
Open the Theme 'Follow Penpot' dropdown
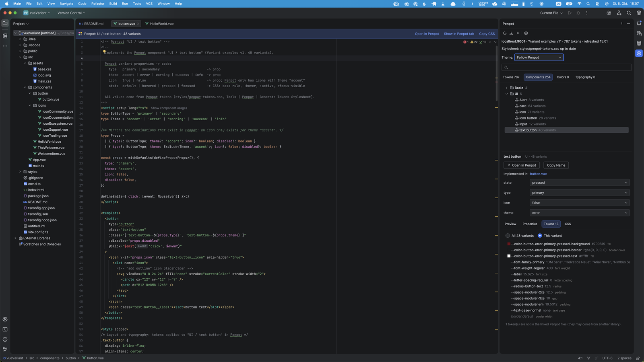[539, 58]
